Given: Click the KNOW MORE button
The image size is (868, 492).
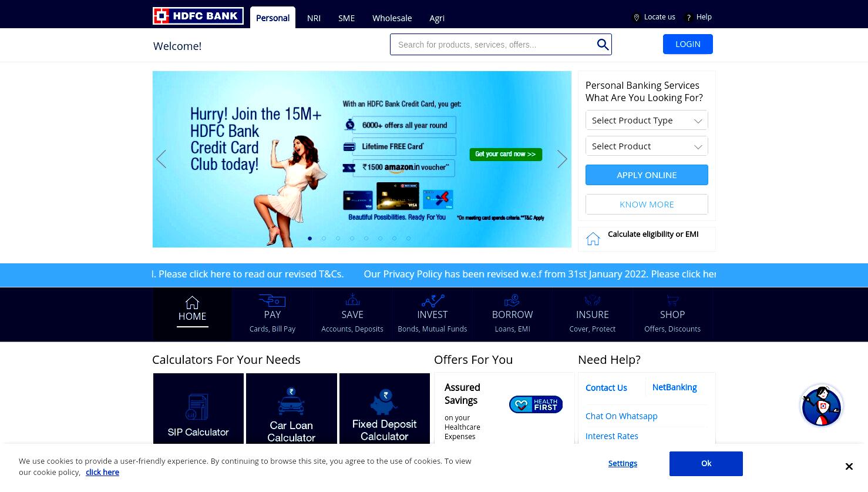Looking at the screenshot, I should tap(647, 205).
